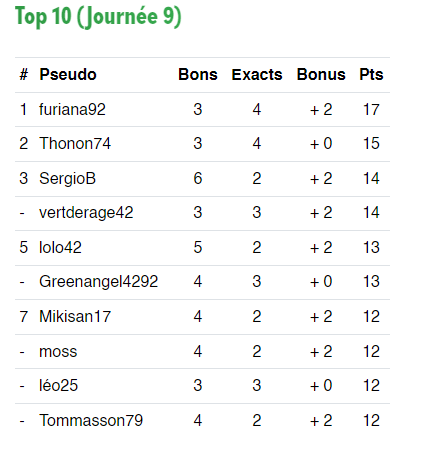Click SergioB's 6 bons value
The image size is (430, 467).
click(x=198, y=178)
